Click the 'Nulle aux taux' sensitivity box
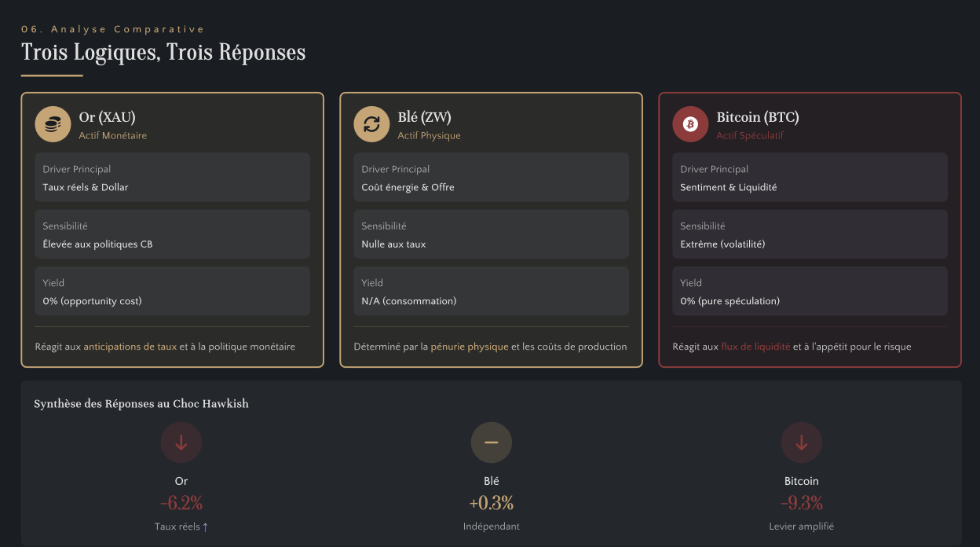Viewport: 980px width, 547px height. coord(491,234)
